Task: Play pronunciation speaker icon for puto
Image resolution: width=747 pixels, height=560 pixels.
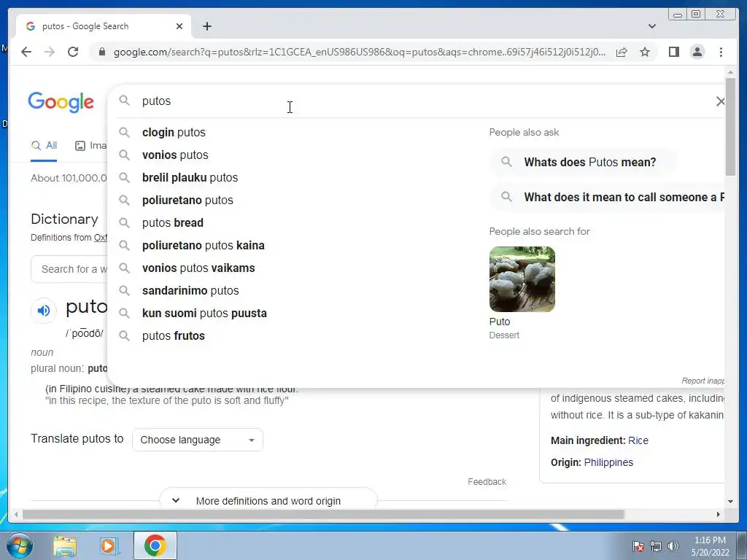Action: 43,311
